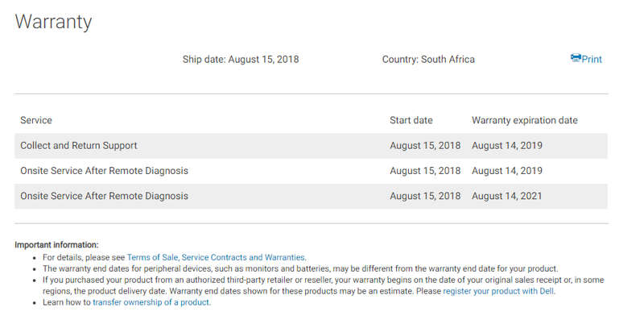644x320 pixels.
Task: Click the peripheral devices warranty note
Action: [300, 269]
